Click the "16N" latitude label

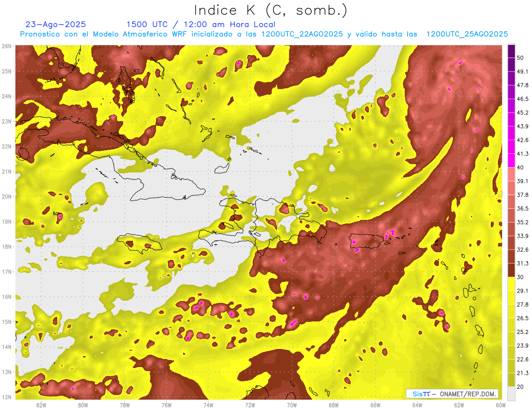point(7,297)
